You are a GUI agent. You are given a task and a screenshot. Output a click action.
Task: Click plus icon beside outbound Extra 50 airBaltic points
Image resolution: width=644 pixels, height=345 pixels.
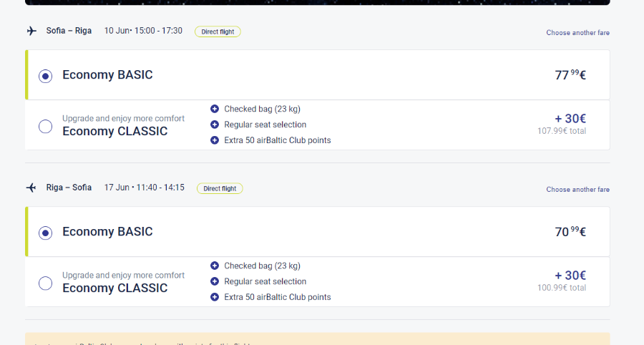215,140
